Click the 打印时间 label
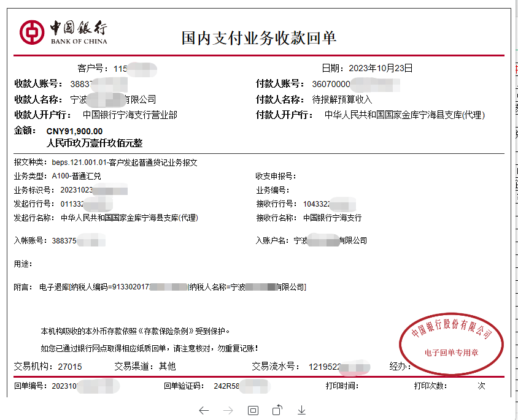 click(x=342, y=386)
